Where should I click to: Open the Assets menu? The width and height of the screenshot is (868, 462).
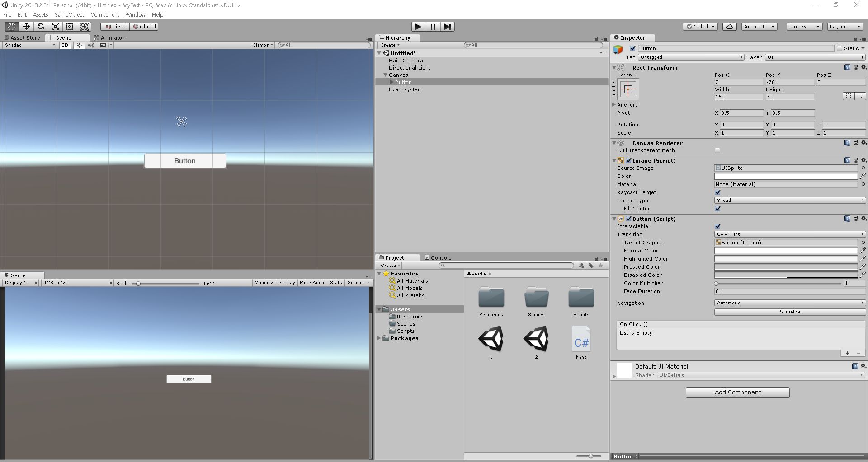click(x=41, y=14)
